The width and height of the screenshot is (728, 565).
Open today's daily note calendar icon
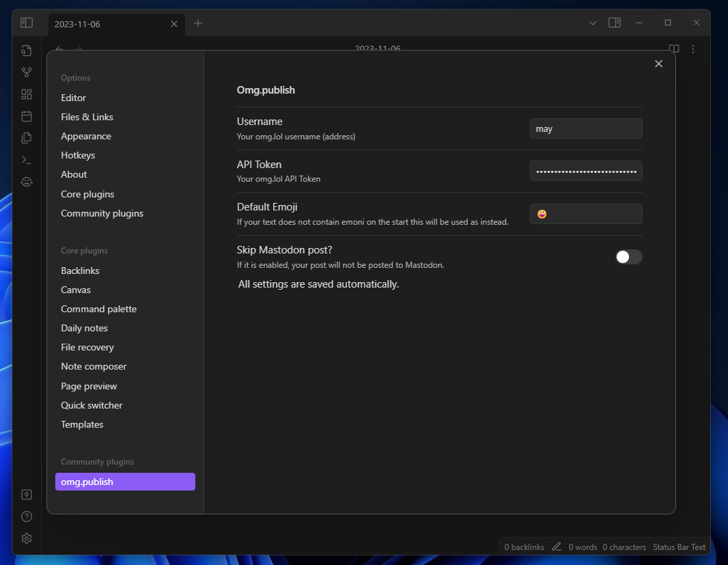click(27, 116)
